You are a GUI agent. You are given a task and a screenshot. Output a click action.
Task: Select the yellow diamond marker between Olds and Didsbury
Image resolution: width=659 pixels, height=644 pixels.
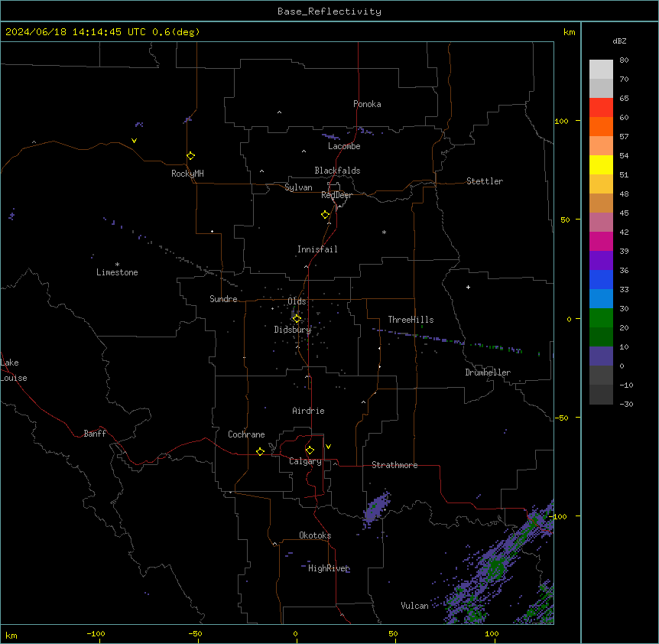coord(297,318)
